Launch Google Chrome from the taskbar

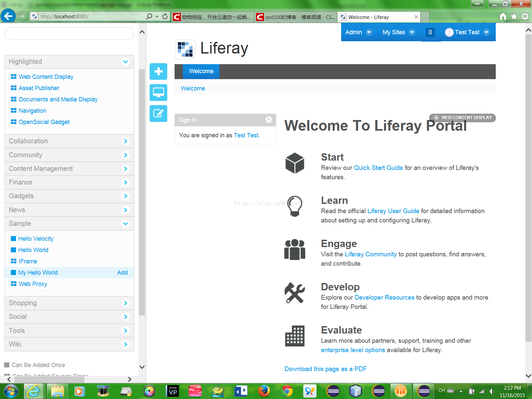(287, 391)
